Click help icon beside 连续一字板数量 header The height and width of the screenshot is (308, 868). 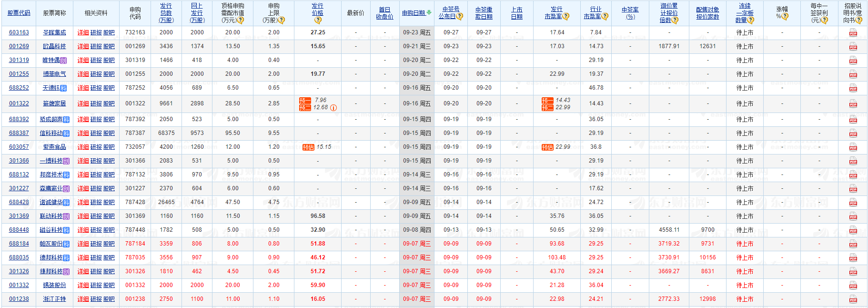point(751,21)
